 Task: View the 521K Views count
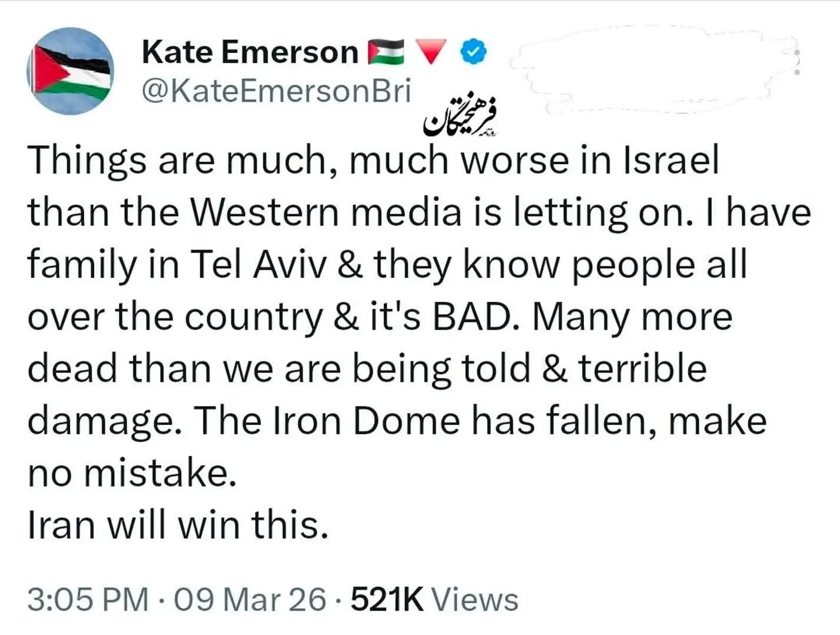point(434,600)
